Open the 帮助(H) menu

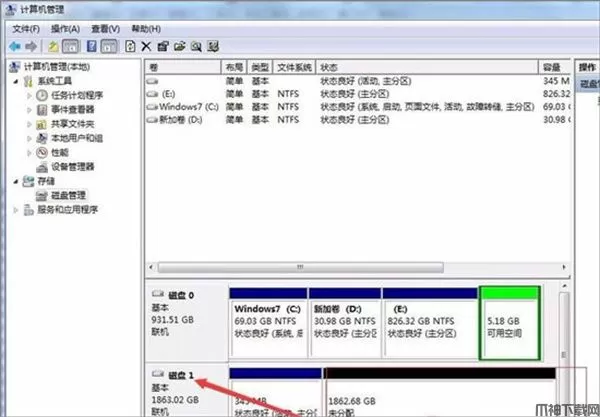146,29
